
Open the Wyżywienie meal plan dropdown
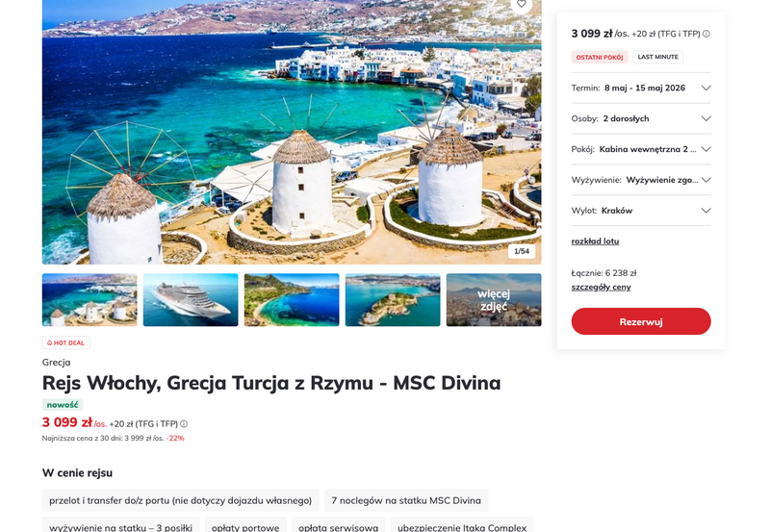[641, 180]
